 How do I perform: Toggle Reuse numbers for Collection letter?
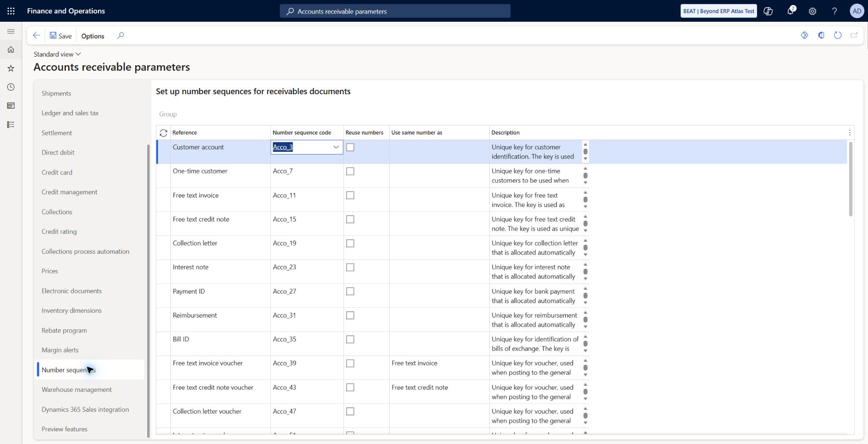350,243
